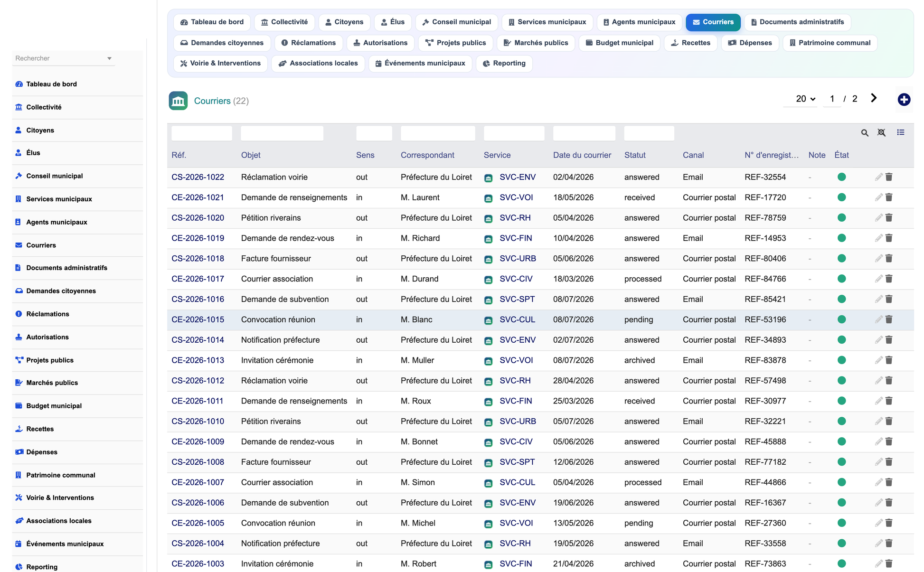Open service link SVC-VOI in row CE-2026-1021

click(516, 197)
